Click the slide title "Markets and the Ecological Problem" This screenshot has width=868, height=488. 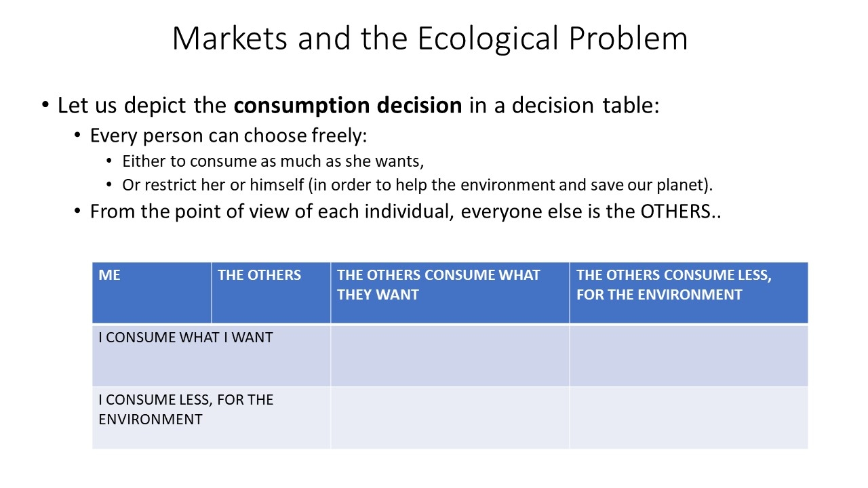[x=429, y=39]
